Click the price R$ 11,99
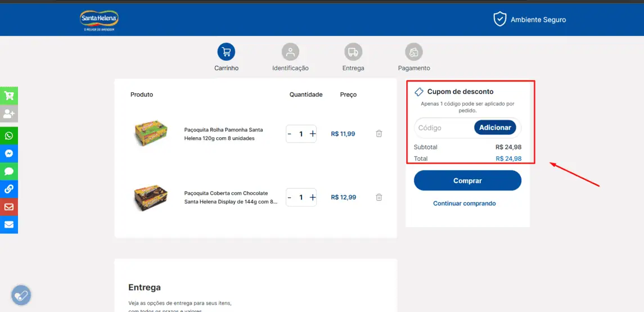The image size is (644, 312). point(343,134)
